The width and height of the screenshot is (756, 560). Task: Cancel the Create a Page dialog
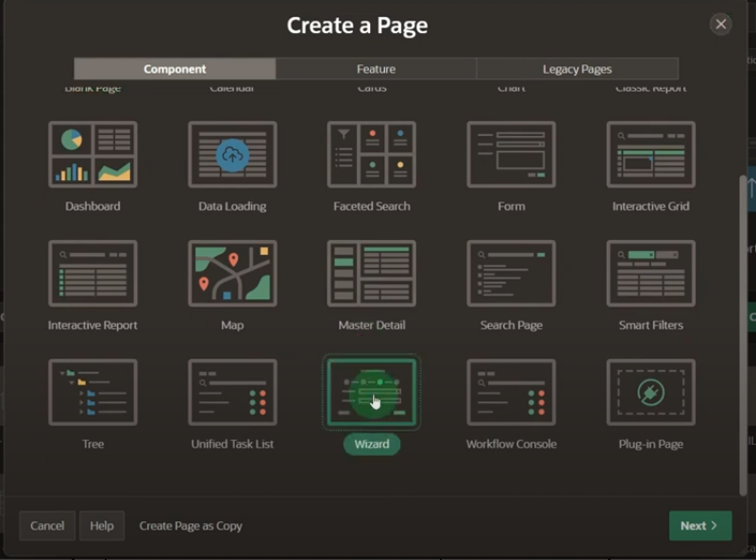click(47, 526)
